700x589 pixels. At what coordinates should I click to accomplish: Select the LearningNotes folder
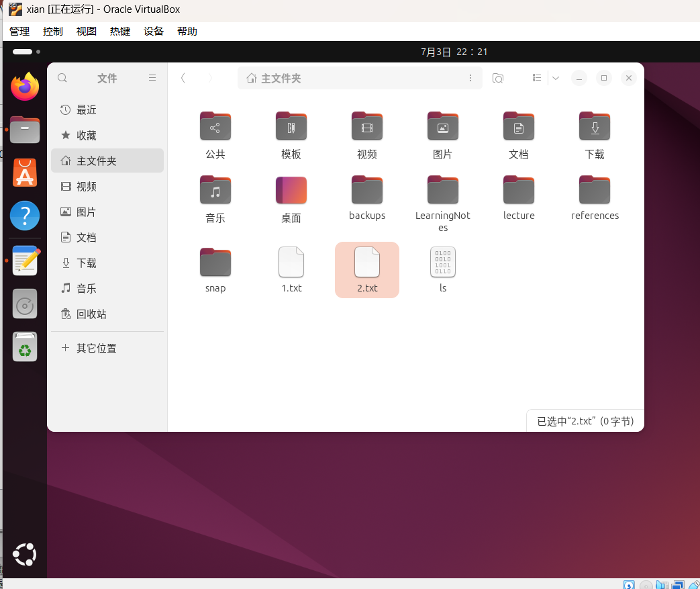443,203
